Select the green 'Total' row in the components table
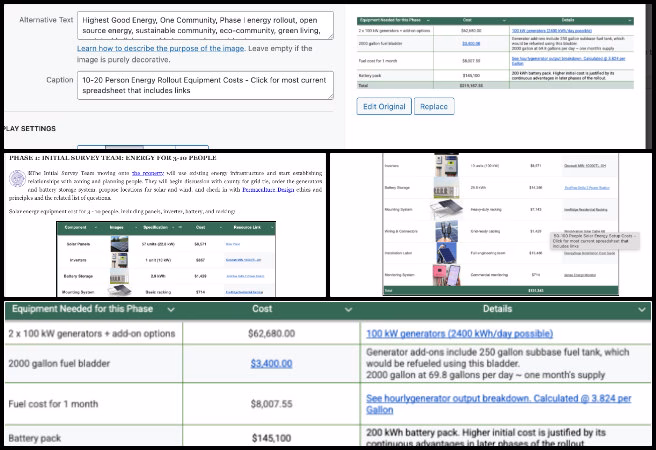 pyautogui.click(x=500, y=290)
